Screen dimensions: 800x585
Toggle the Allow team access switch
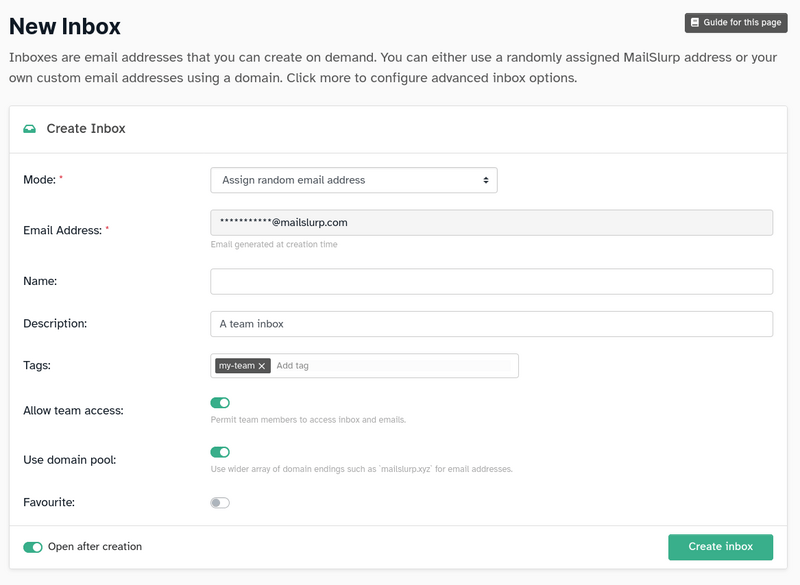[220, 403]
